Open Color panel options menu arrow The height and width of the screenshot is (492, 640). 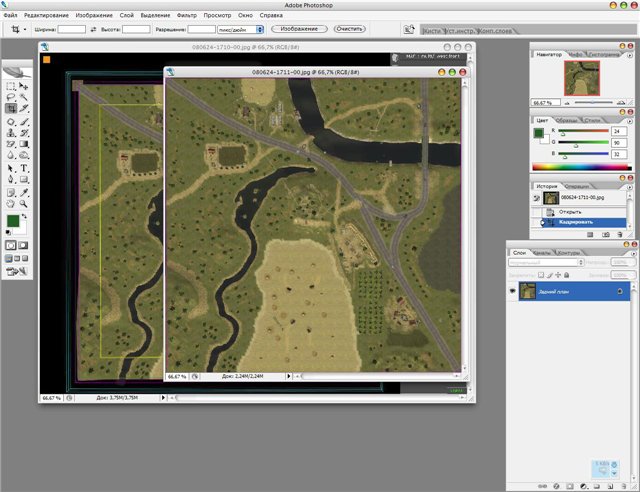[x=630, y=121]
